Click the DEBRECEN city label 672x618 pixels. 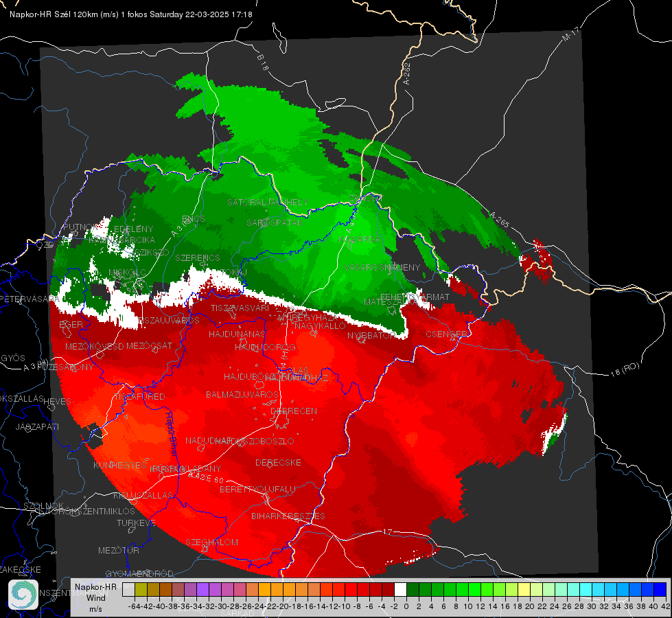pos(294,411)
